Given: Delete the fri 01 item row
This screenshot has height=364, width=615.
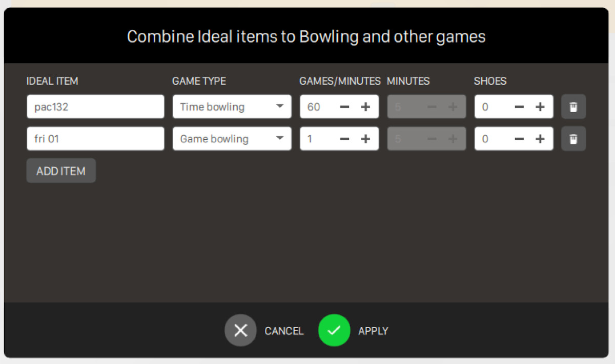Looking at the screenshot, I should point(573,139).
